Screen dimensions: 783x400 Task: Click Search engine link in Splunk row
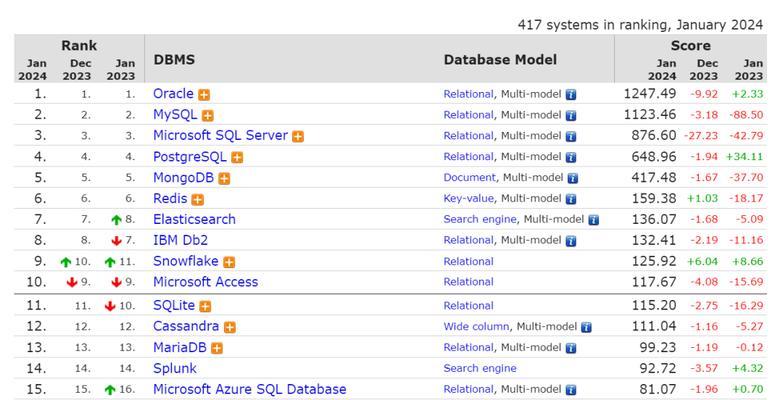tap(480, 369)
